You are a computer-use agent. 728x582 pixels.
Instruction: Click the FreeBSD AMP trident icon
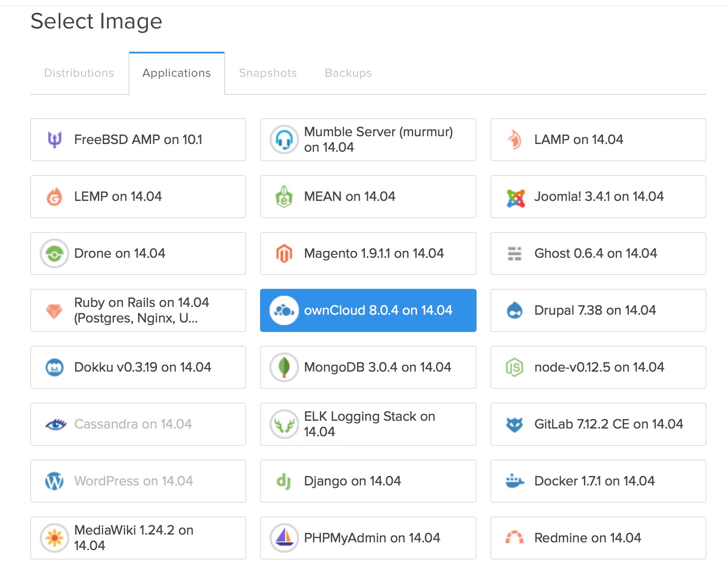(x=54, y=140)
